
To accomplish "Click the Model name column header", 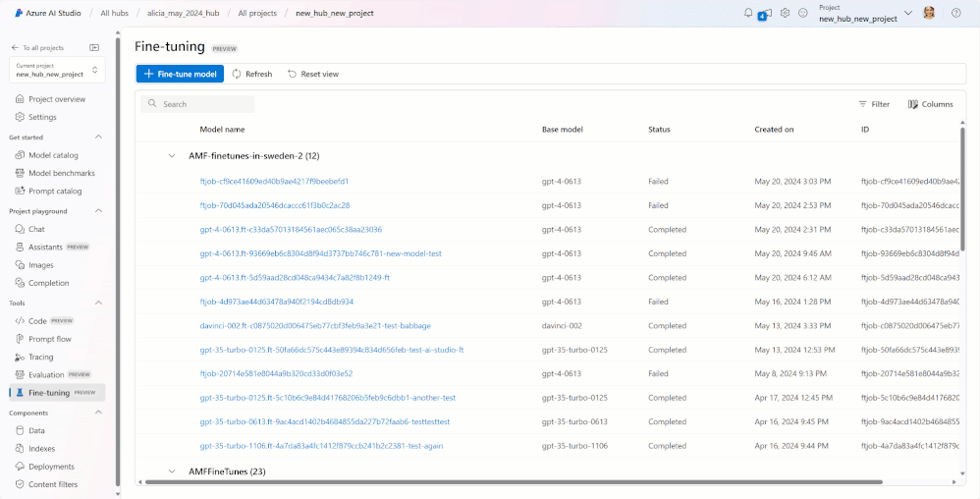I will pyautogui.click(x=222, y=130).
